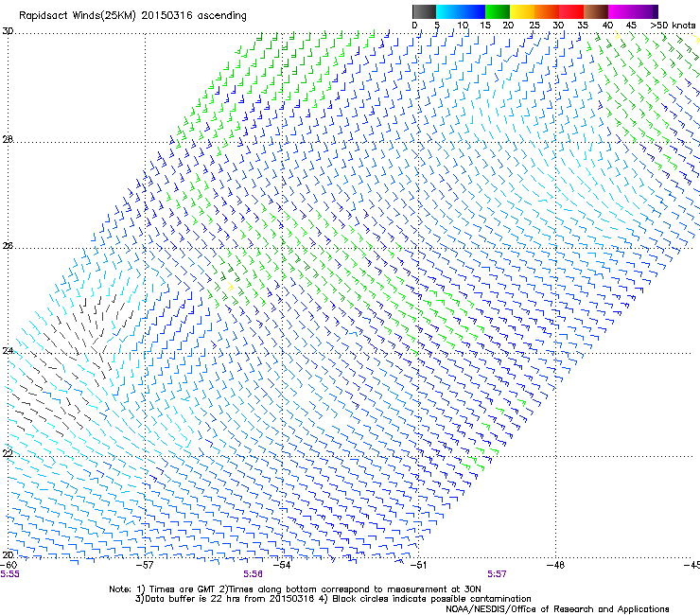Click the purple '5:55' time stamp

click(x=9, y=574)
